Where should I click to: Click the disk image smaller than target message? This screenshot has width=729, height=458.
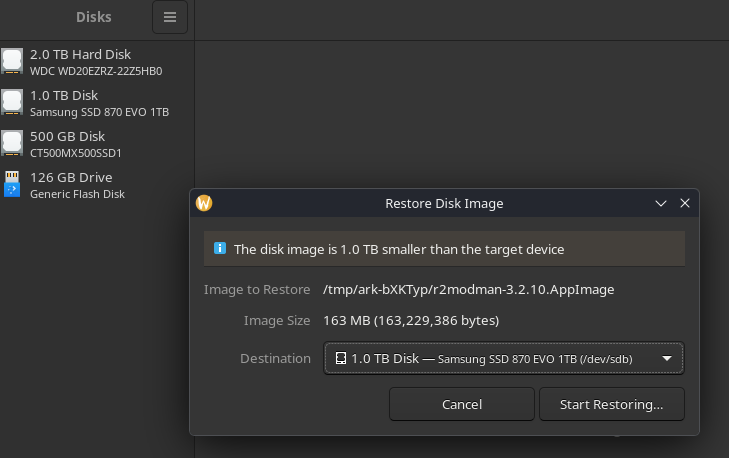pyautogui.click(x=399, y=250)
